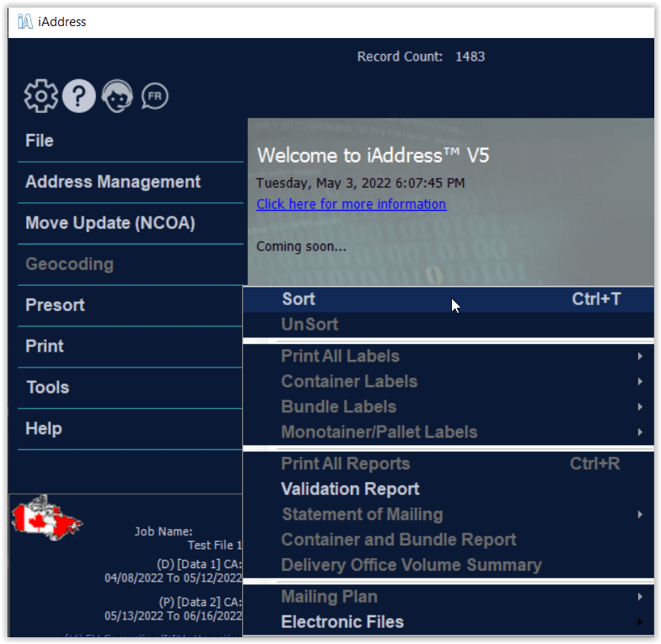Expand the Monotainer/Pallet Labels submenu arrow

tap(640, 432)
